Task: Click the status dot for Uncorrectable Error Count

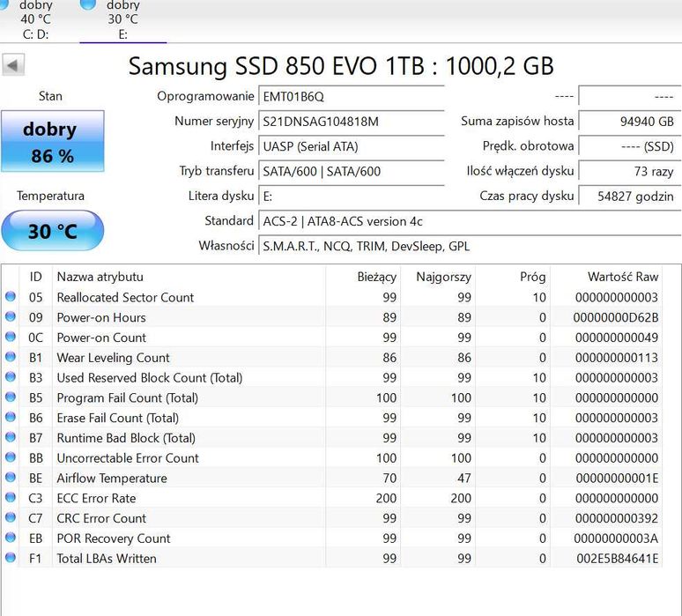Action: 11,456
